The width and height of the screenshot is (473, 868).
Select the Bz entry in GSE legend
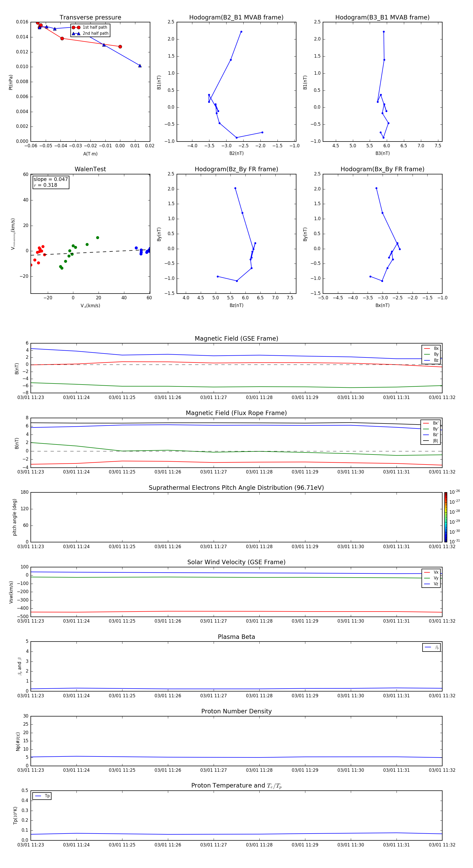(x=431, y=360)
